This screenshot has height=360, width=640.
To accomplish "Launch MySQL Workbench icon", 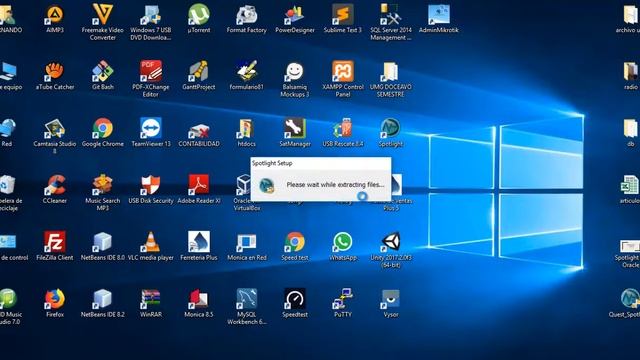I will [x=247, y=299].
